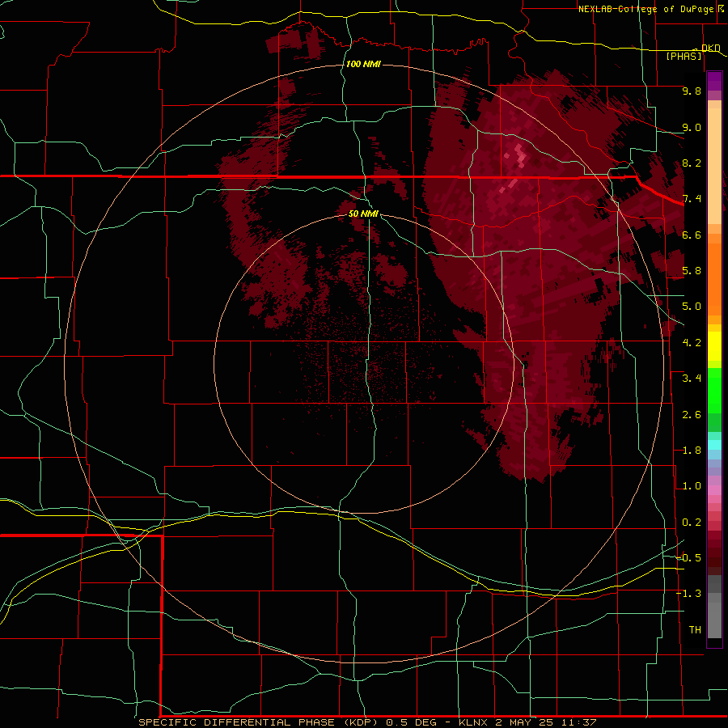This screenshot has width=728, height=728.
Task: Click the 5.0 value on the color scale
Action: pyautogui.click(x=692, y=307)
